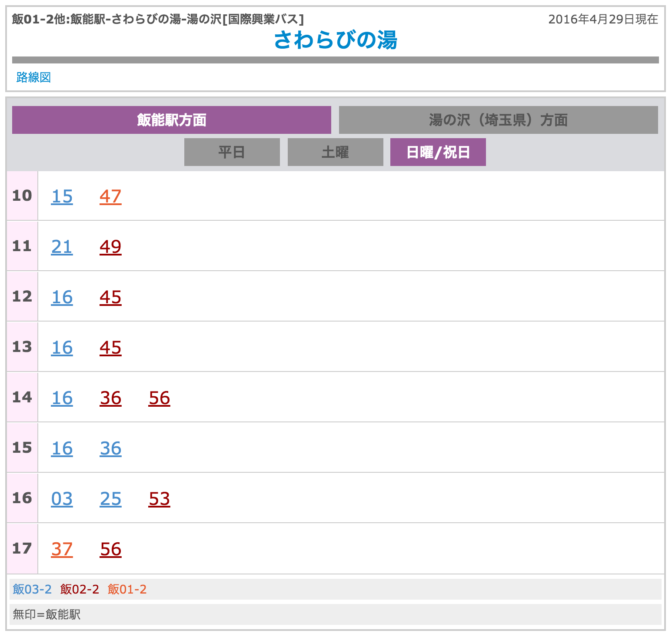Show the 土曜 Saturday timetable
This screenshot has height=637, width=672.
pos(335,152)
